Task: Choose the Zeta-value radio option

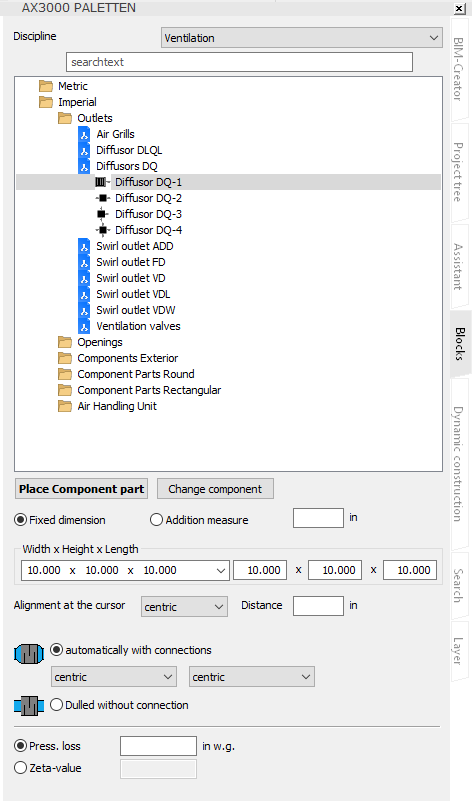Action: [20, 768]
